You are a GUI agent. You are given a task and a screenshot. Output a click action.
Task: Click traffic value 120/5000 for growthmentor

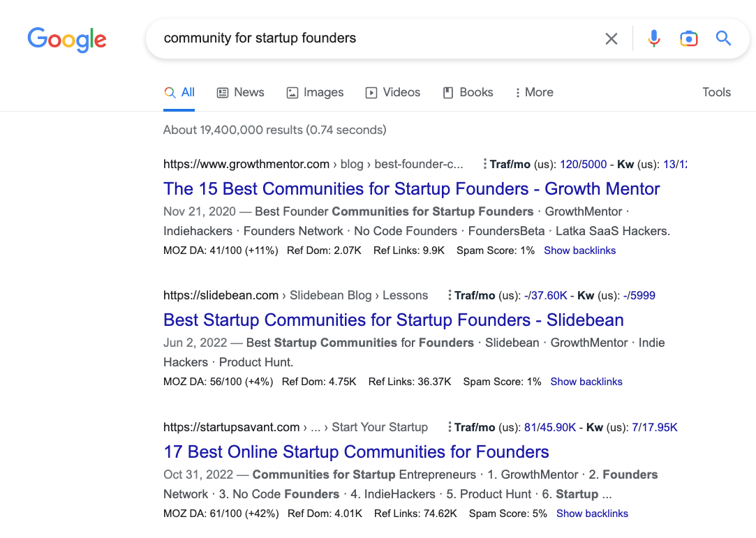pos(583,164)
